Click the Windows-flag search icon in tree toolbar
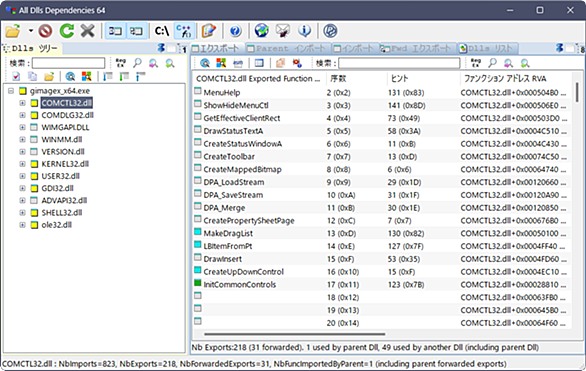This screenshot has width=586, height=371. (86, 76)
